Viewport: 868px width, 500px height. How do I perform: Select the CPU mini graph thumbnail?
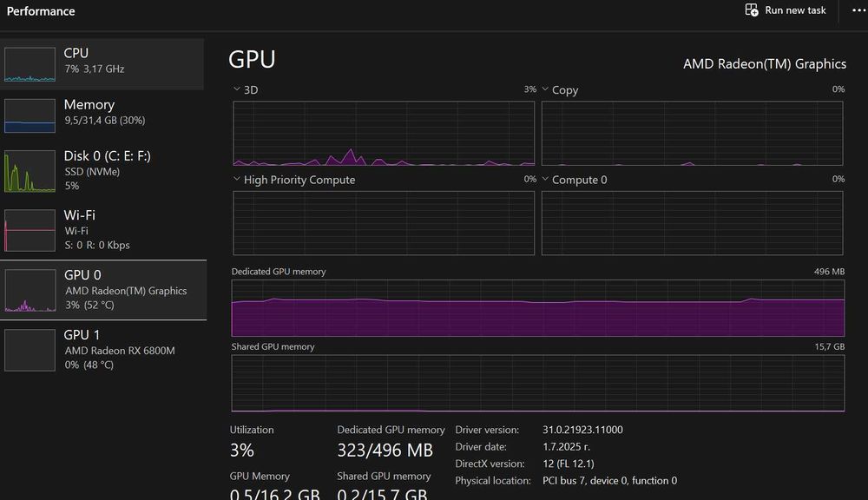tap(30, 64)
